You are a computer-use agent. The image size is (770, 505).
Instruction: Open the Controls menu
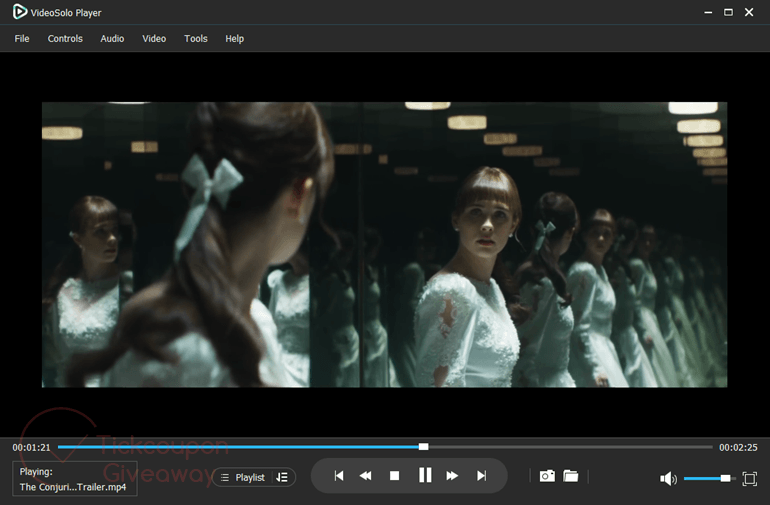pyautogui.click(x=65, y=38)
